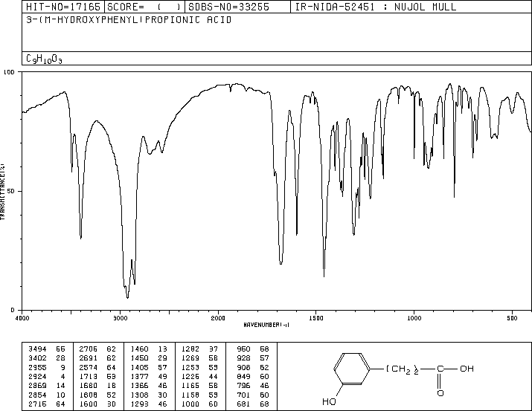The image size is (532, 411).
Task: Click the 1450 wavenumber cell
Action: [140, 358]
